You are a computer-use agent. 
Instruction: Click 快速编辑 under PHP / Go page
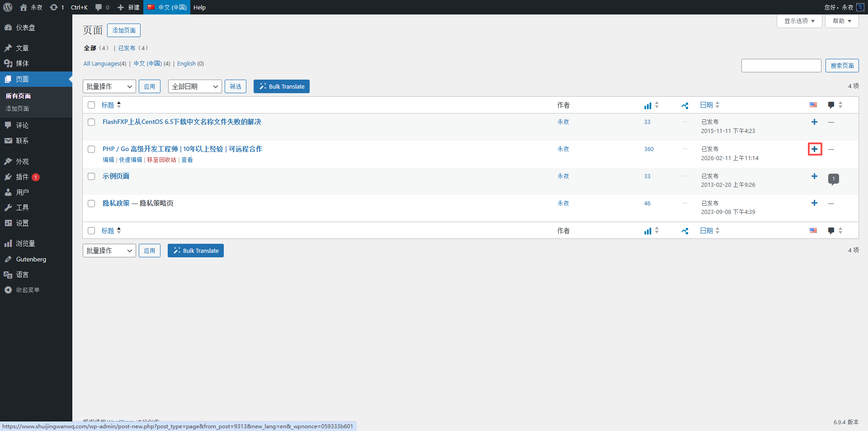(131, 160)
